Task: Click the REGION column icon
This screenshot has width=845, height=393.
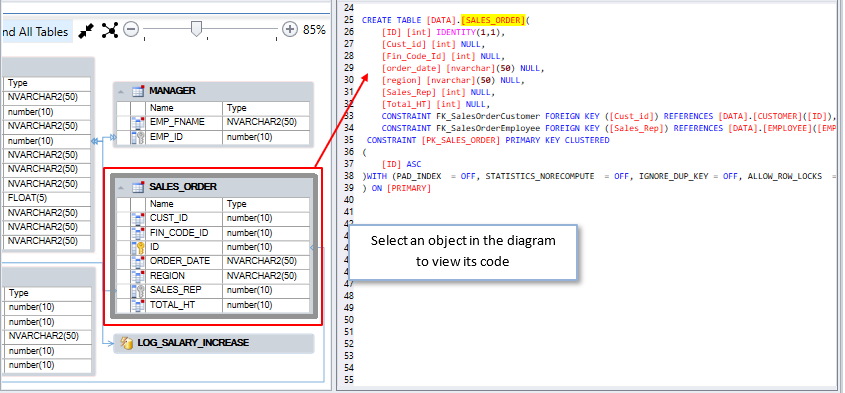Action: pos(138,276)
